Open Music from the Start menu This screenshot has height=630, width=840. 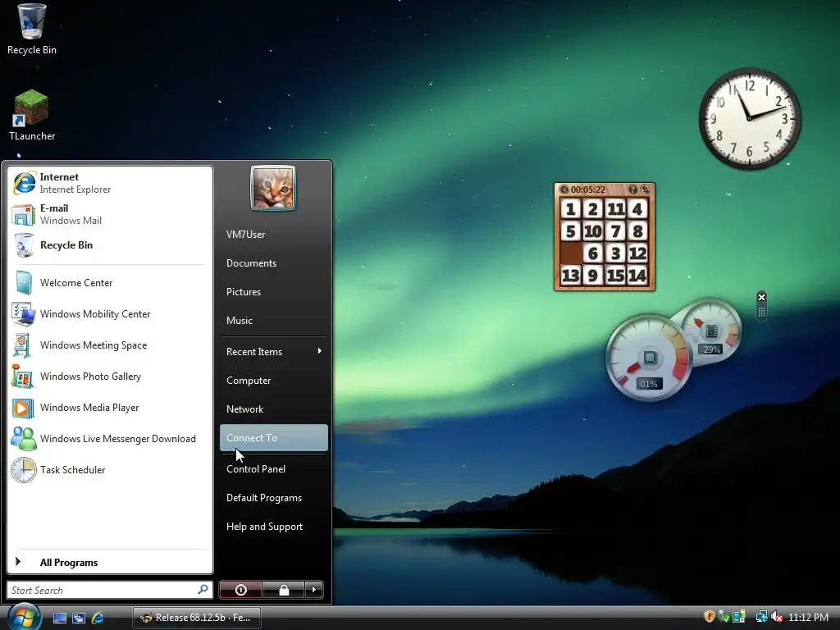point(274,321)
